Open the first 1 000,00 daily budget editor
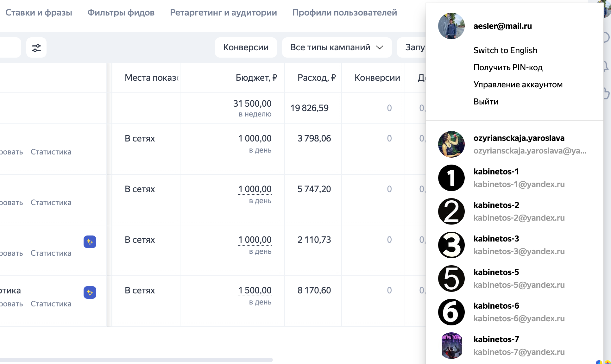This screenshot has width=611, height=364. coord(255,138)
